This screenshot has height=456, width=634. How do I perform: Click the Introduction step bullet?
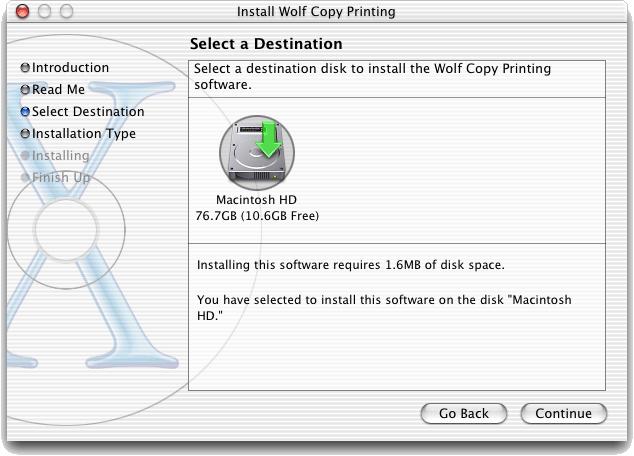(x=25, y=68)
